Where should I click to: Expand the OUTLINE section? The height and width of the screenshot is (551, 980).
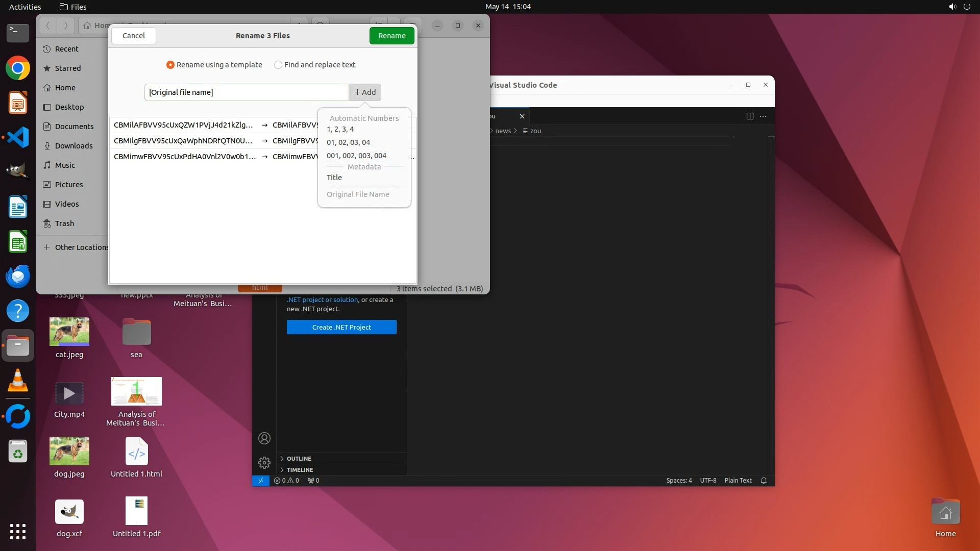coord(299,459)
